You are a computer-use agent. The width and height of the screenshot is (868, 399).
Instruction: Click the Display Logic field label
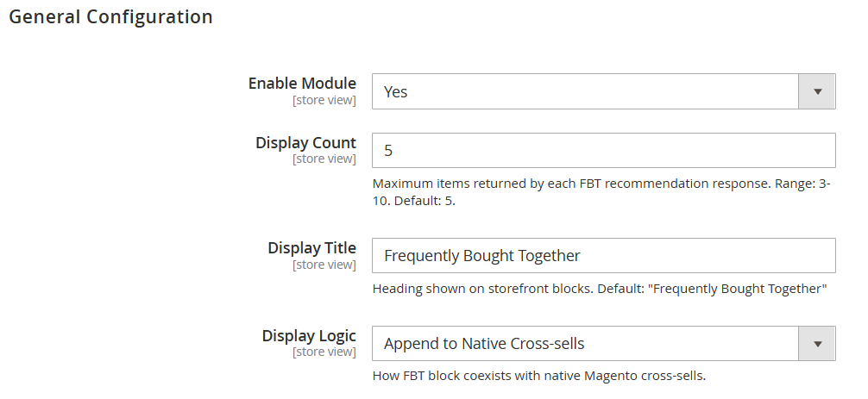[309, 335]
